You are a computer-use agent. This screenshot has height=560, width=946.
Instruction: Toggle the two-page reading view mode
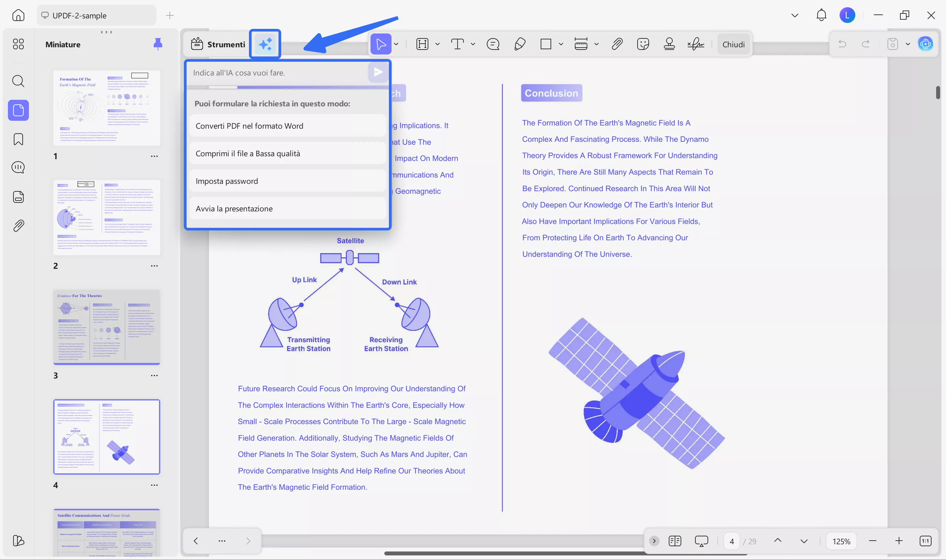(x=675, y=541)
